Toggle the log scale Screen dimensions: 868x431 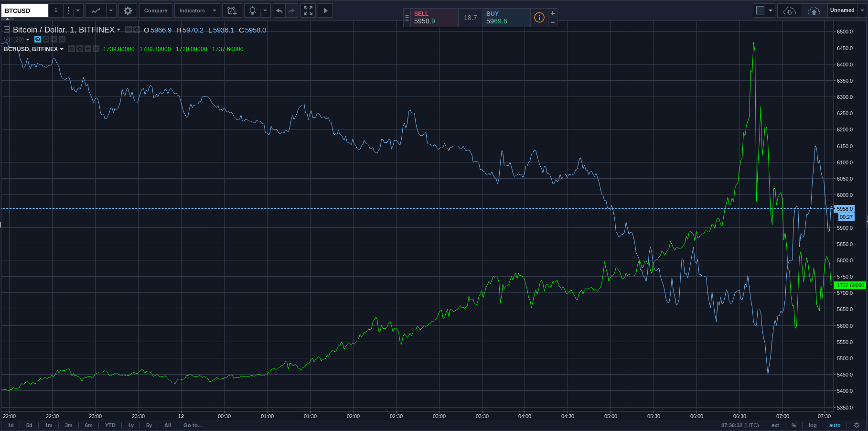coord(813,425)
